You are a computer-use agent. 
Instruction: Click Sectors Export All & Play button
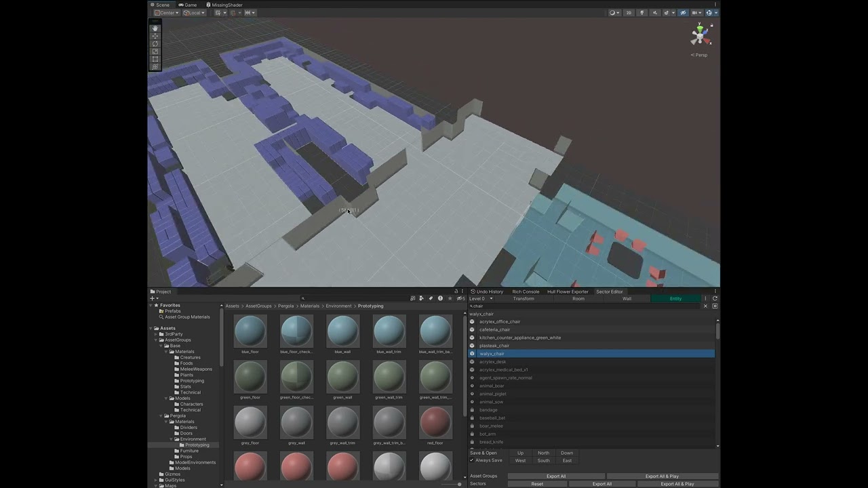coord(679,484)
